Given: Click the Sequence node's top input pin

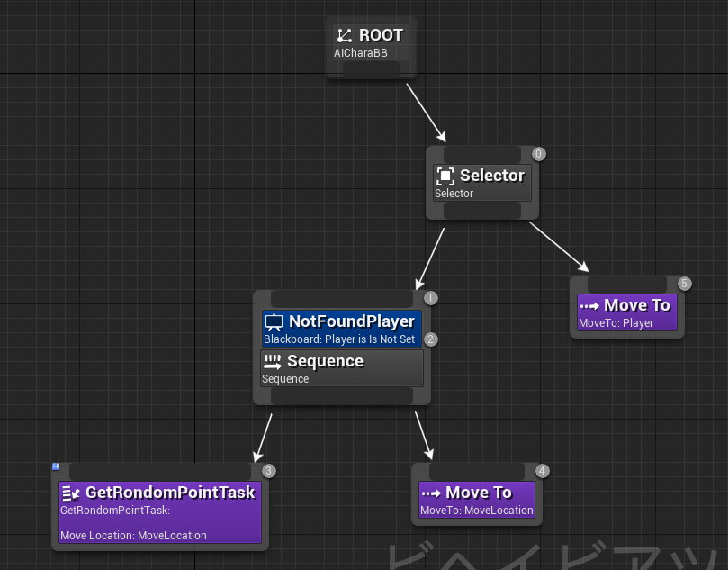Looking at the screenshot, I should pyautogui.click(x=342, y=299).
